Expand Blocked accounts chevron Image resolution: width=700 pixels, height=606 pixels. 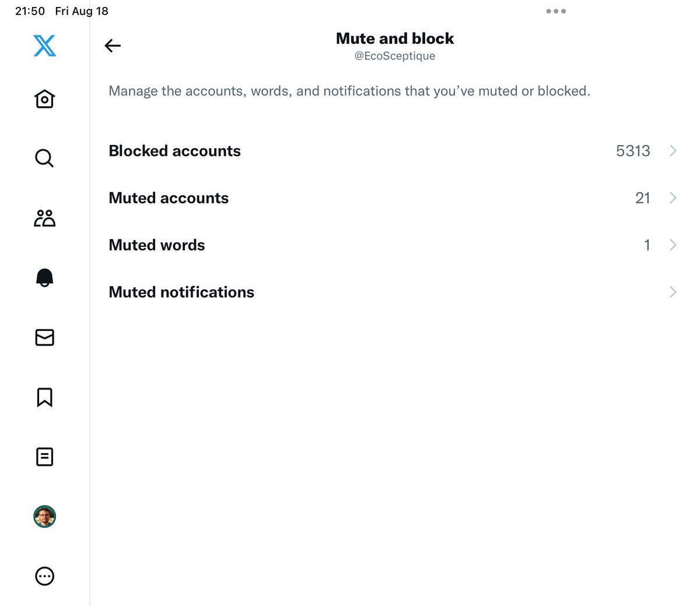[673, 151]
